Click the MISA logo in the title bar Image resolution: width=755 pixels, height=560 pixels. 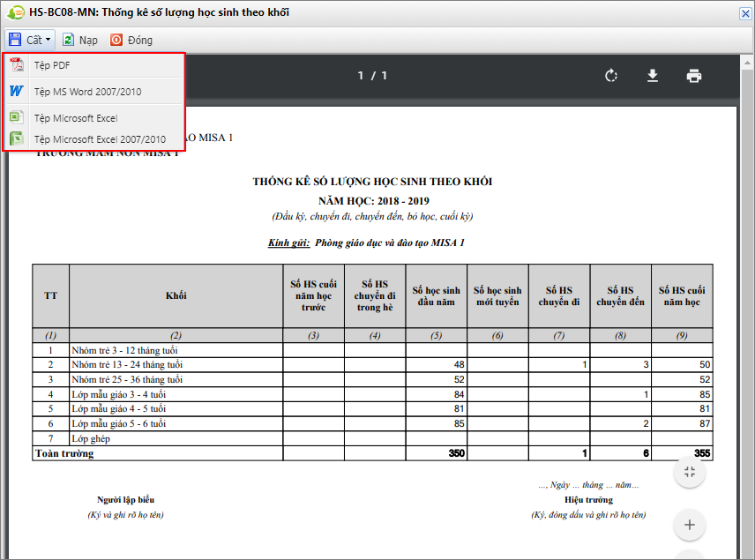coord(15,12)
